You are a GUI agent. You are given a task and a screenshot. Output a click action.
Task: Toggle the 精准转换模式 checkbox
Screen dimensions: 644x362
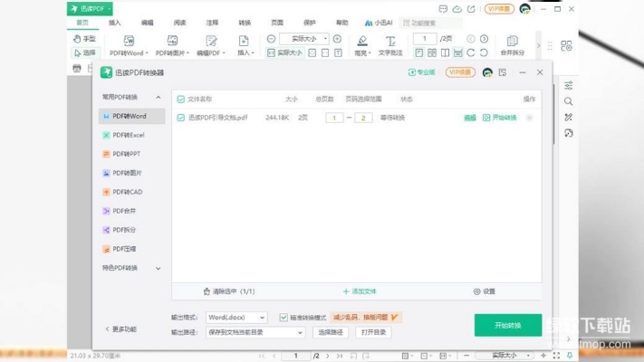[284, 318]
